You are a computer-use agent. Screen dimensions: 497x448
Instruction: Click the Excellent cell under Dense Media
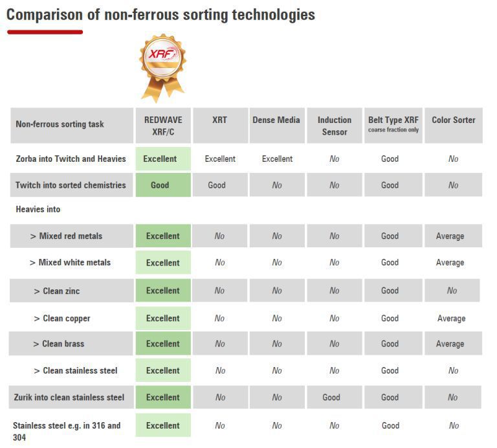(x=277, y=159)
